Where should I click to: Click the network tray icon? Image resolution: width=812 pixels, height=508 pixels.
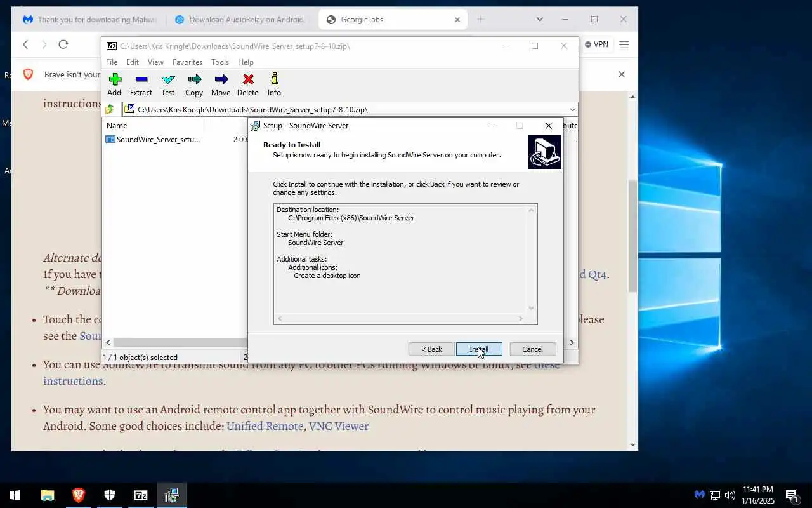[x=715, y=495]
